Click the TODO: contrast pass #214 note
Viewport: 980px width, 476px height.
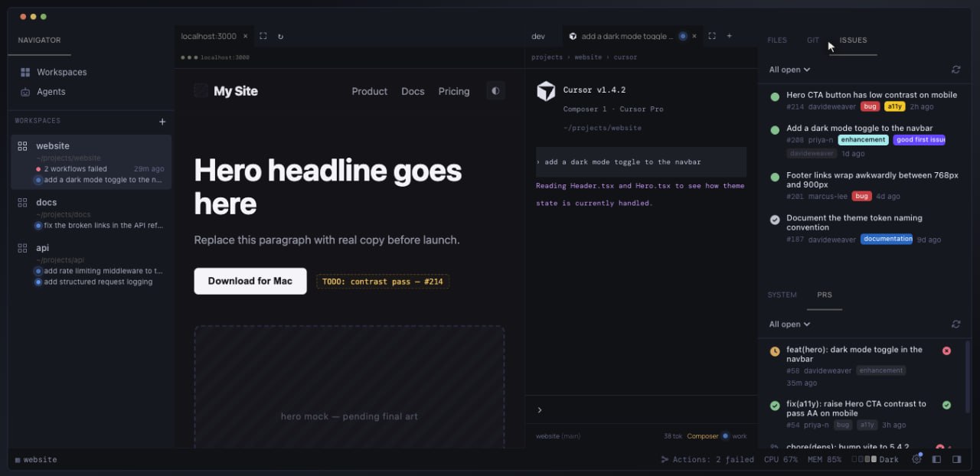click(383, 282)
